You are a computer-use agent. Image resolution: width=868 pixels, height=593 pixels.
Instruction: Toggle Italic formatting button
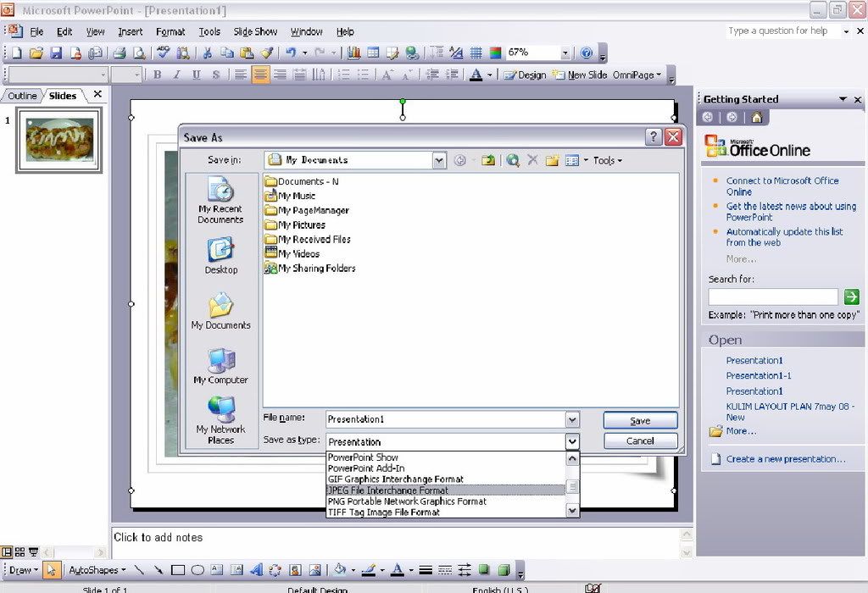pyautogui.click(x=176, y=75)
